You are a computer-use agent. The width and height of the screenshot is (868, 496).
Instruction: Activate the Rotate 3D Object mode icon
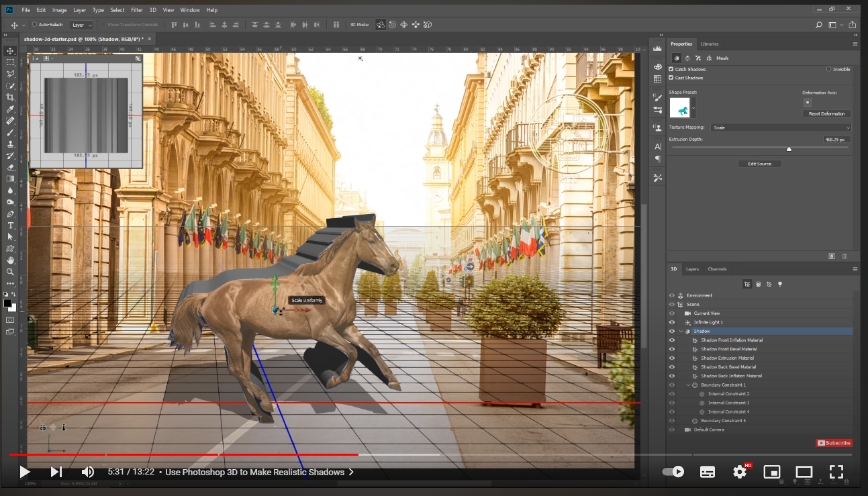[381, 24]
